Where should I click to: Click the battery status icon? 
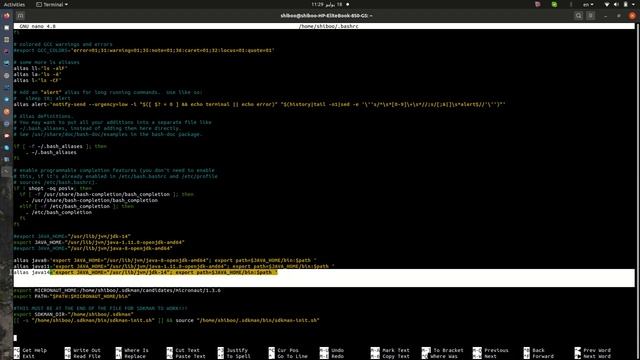pos(626,4)
